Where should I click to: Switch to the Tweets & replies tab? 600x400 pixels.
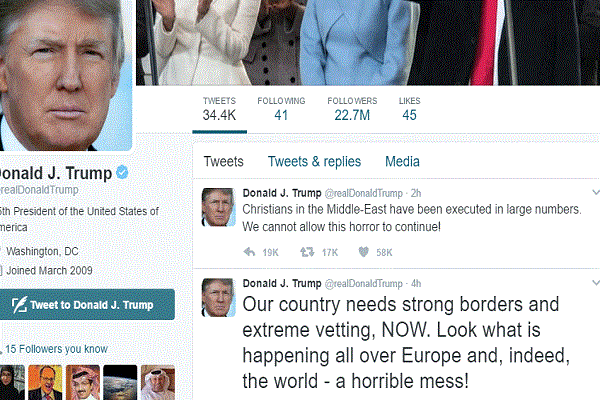coord(314,162)
